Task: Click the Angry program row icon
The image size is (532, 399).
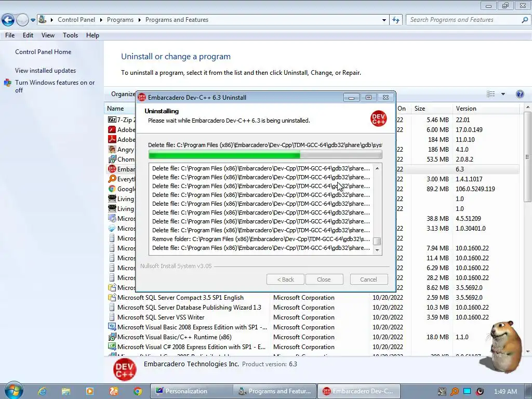Action: [x=112, y=149]
